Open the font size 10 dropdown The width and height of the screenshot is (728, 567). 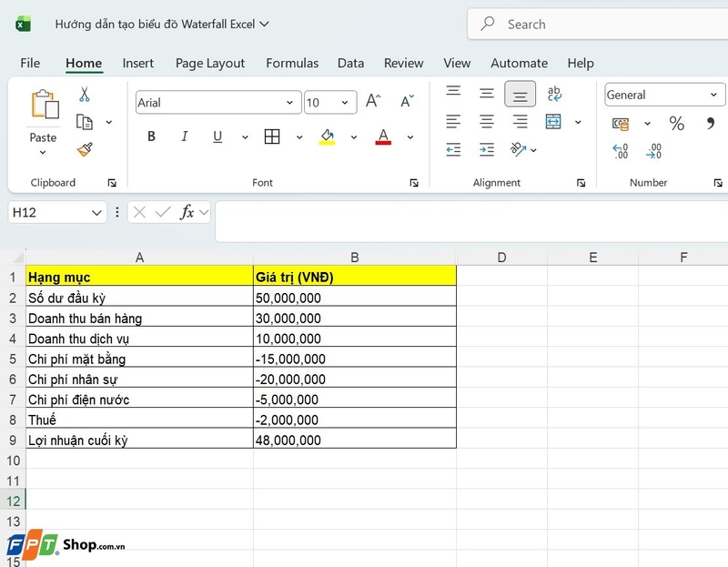(345, 103)
